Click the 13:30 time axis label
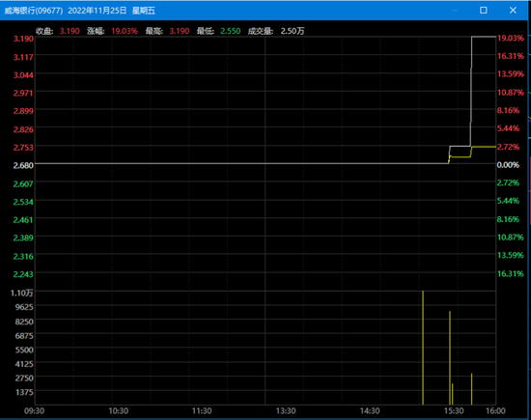Image resolution: width=531 pixels, height=420 pixels. pyautogui.click(x=286, y=411)
